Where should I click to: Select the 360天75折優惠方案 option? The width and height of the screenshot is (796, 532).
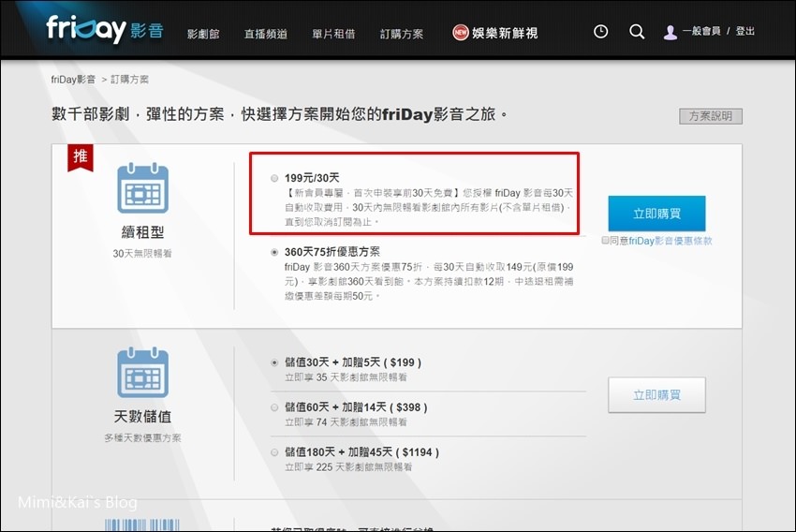pyautogui.click(x=273, y=252)
